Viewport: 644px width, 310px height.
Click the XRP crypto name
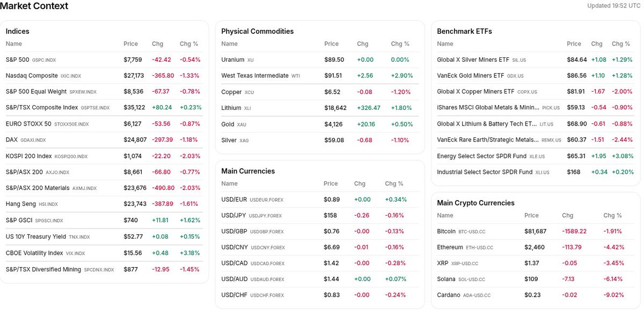point(443,263)
